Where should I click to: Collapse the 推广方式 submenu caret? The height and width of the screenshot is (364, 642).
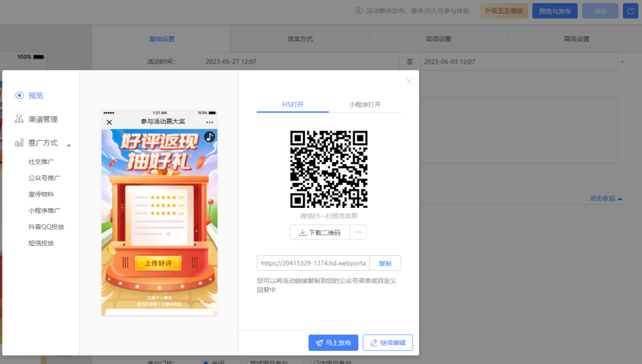click(x=69, y=145)
